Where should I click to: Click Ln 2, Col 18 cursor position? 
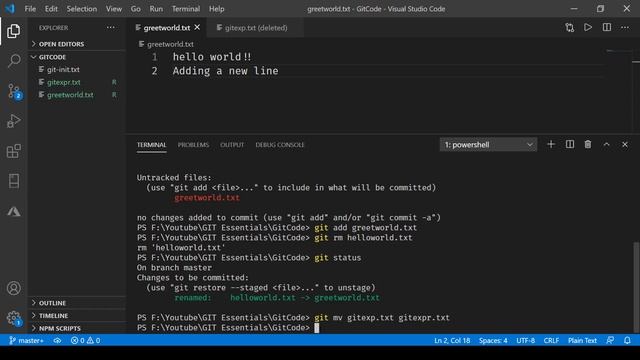pyautogui.click(x=452, y=340)
